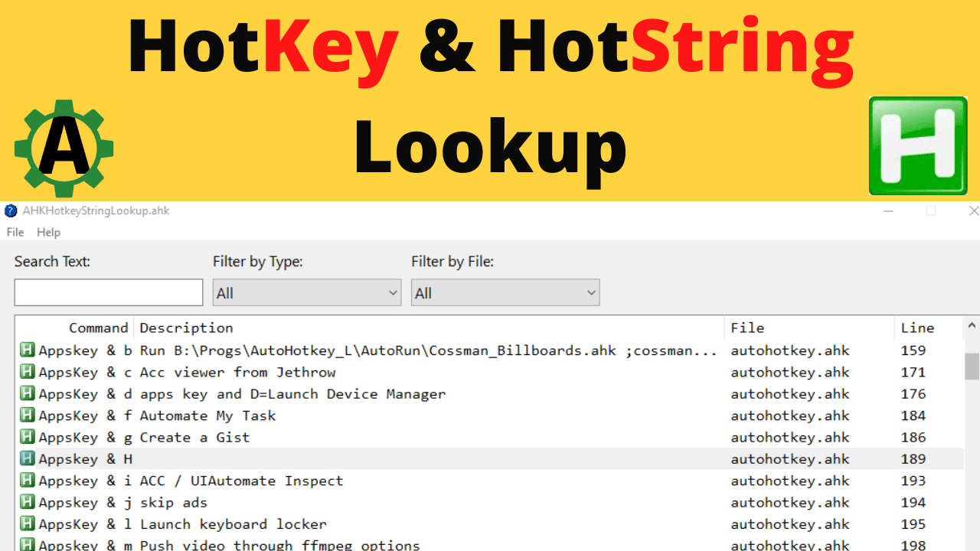
Task: Select the row 'Appskey & b' command
Action: [x=86, y=350]
